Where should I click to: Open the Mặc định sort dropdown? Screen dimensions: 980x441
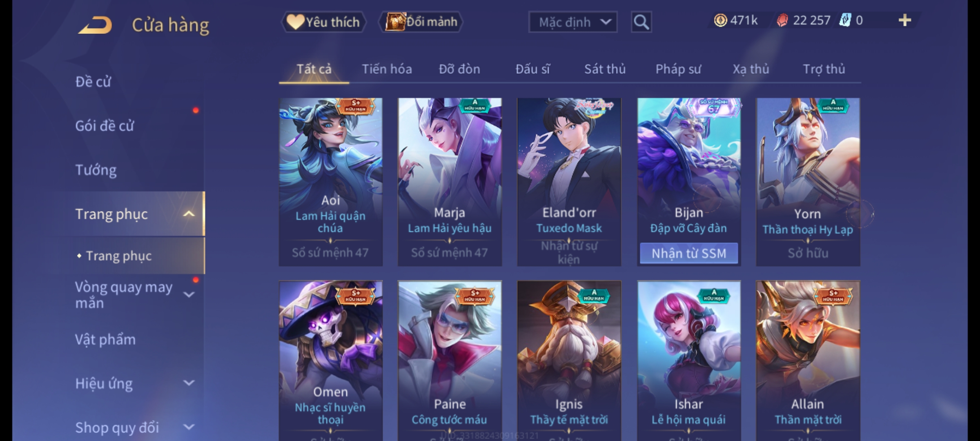(572, 22)
